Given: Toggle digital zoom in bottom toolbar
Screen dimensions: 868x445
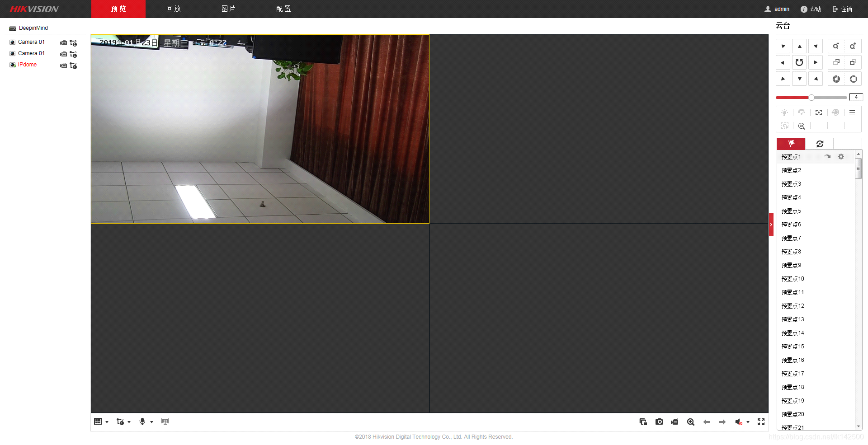Looking at the screenshot, I should [691, 422].
